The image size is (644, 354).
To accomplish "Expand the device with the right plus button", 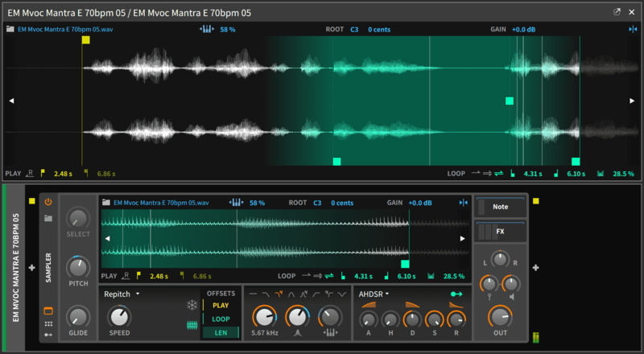I will 536,268.
